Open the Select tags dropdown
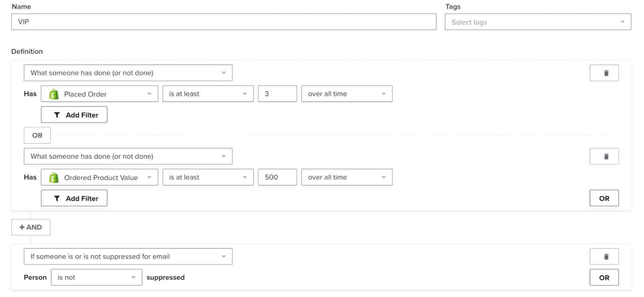Screen dimensions: 644x297 point(538,22)
